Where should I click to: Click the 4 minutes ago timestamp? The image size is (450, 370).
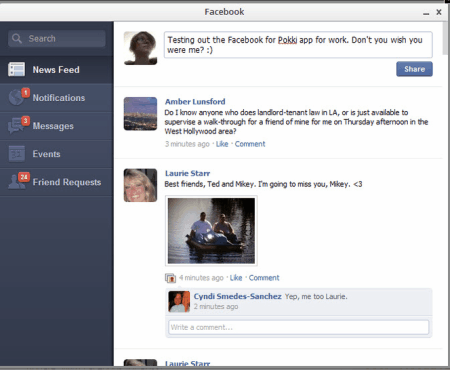coord(201,278)
